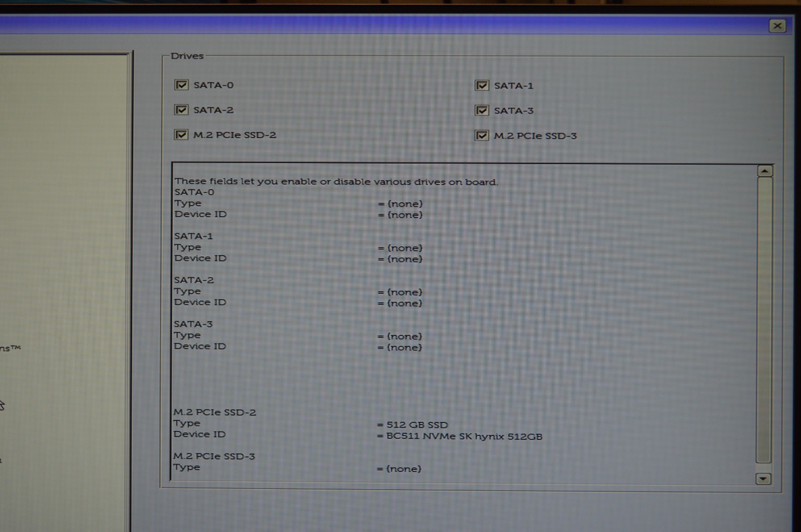Image resolution: width=801 pixels, height=532 pixels.
Task: Uncheck the SATA-0 drive checkbox
Action: coord(181,85)
